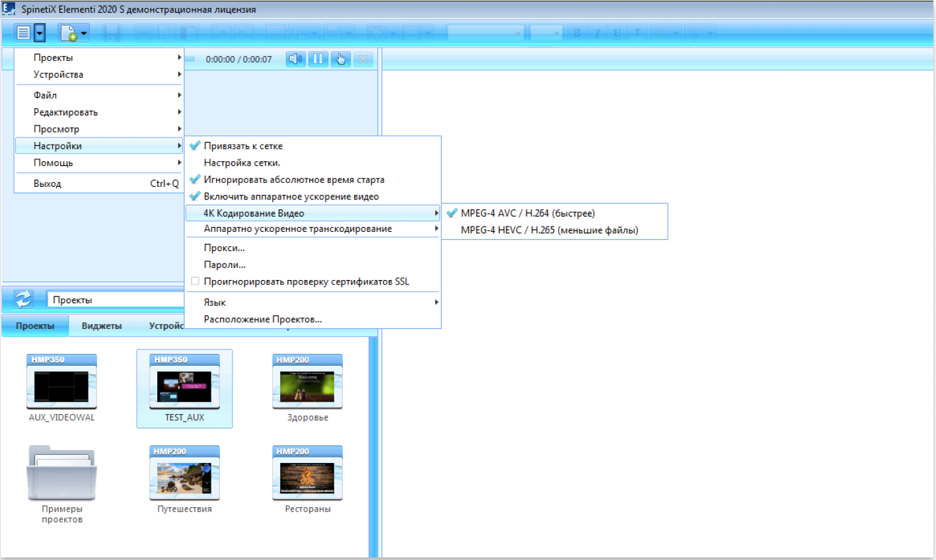The height and width of the screenshot is (560, 936).
Task: Click the refresh arrows icon beside Проекты
Action: point(23,299)
